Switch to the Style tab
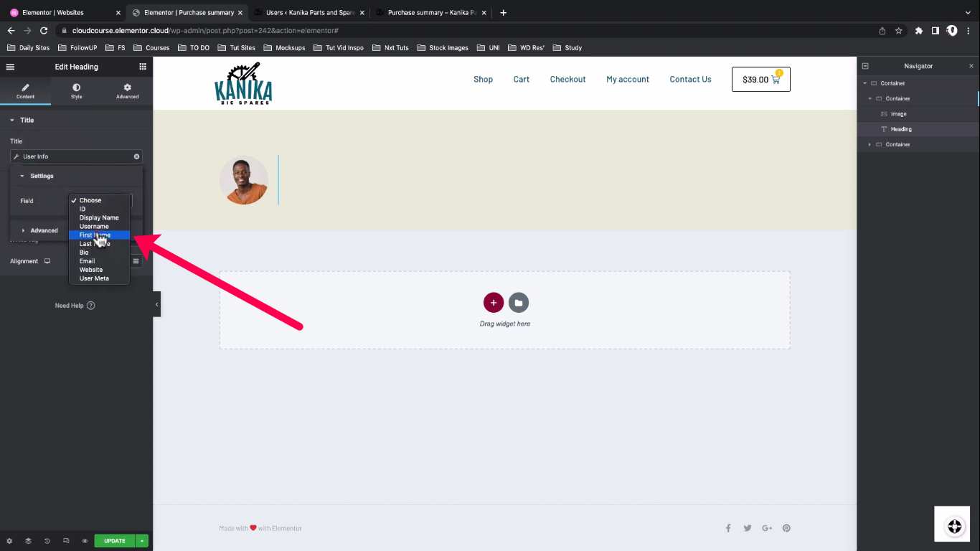The image size is (980, 551). [x=76, y=91]
